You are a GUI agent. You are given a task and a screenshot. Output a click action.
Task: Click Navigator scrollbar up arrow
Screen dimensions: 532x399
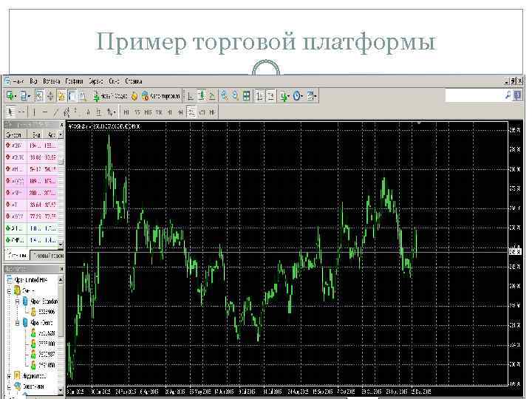tap(61, 280)
